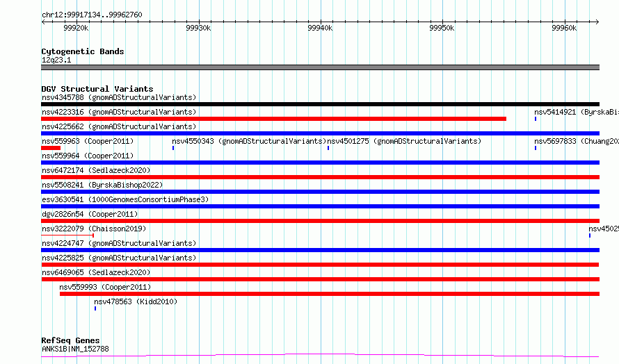Image resolution: width=619 pixels, height=364 pixels.
Task: Open the nsv4225825 (gnomADStructuralVariants) label
Action: click(119, 258)
